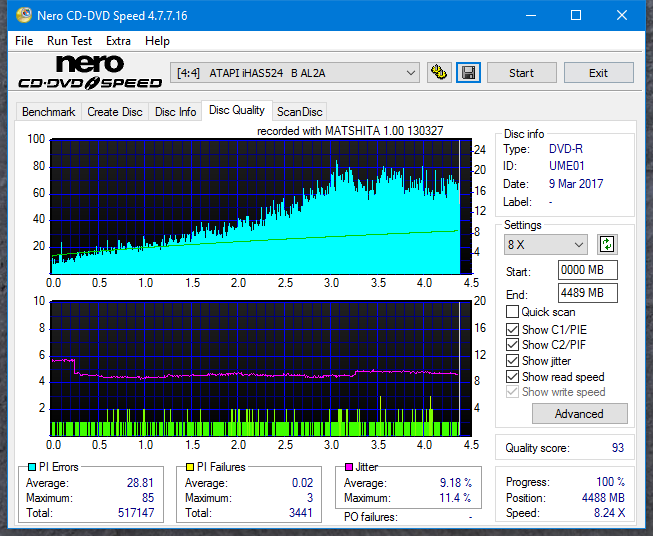Image resolution: width=653 pixels, height=536 pixels.
Task: Click Jitter maximum 11.4 %
Action: [455, 498]
